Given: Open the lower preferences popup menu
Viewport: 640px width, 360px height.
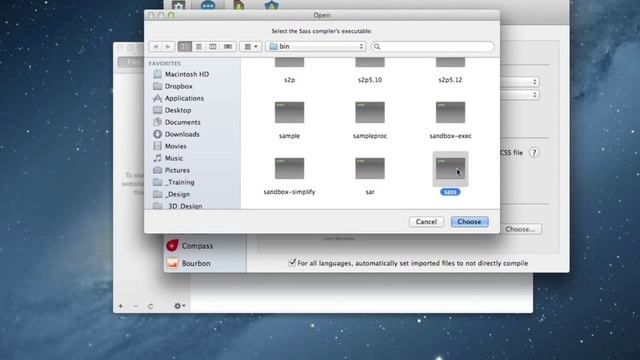Looking at the screenshot, I should click(x=519, y=95).
